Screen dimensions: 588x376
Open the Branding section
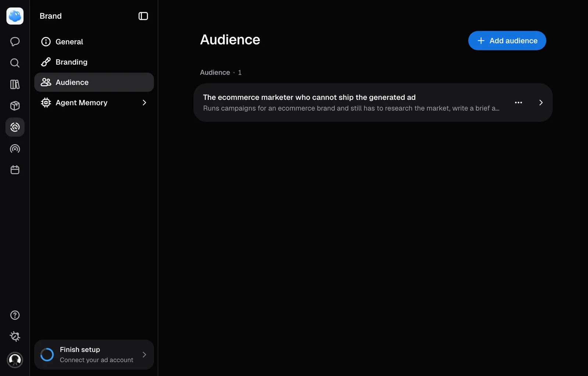(94, 62)
